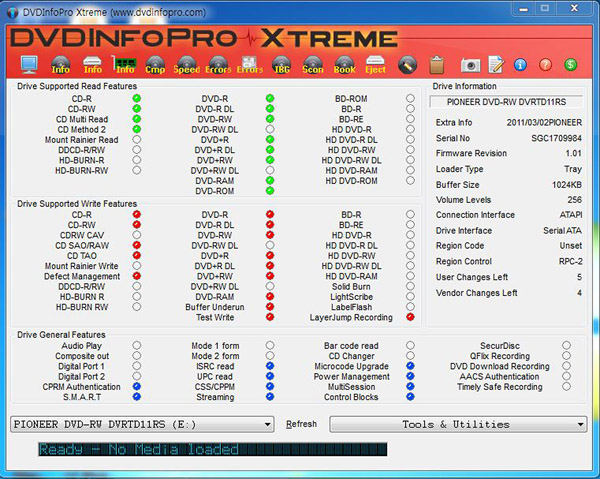Toggle SecurDisc feature indicator
600x479 pixels.
[566, 345]
